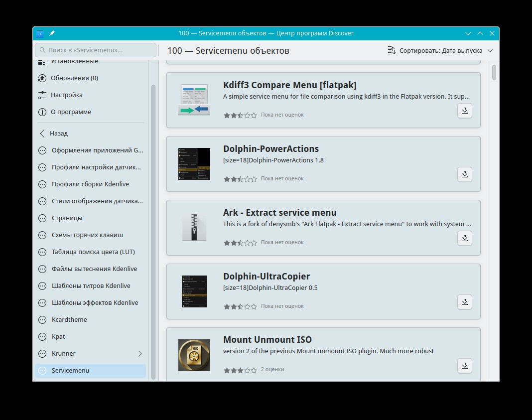Click the pin icon in title bar

(52, 33)
